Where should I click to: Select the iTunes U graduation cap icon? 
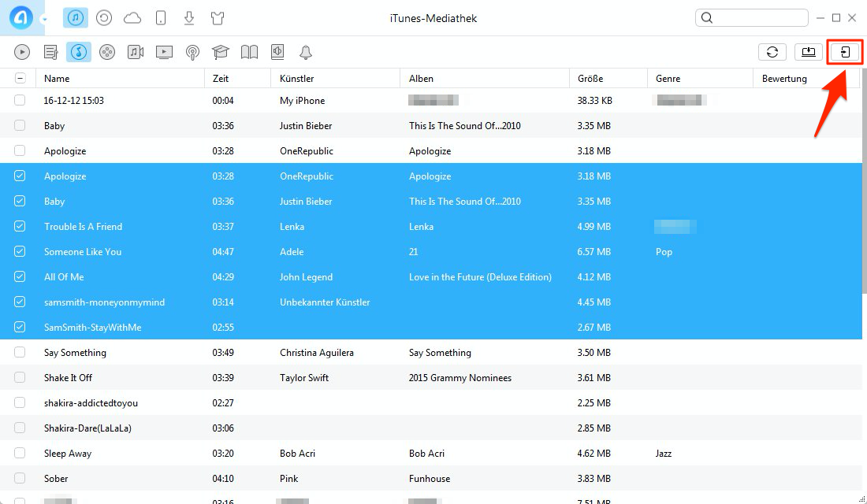click(x=221, y=52)
